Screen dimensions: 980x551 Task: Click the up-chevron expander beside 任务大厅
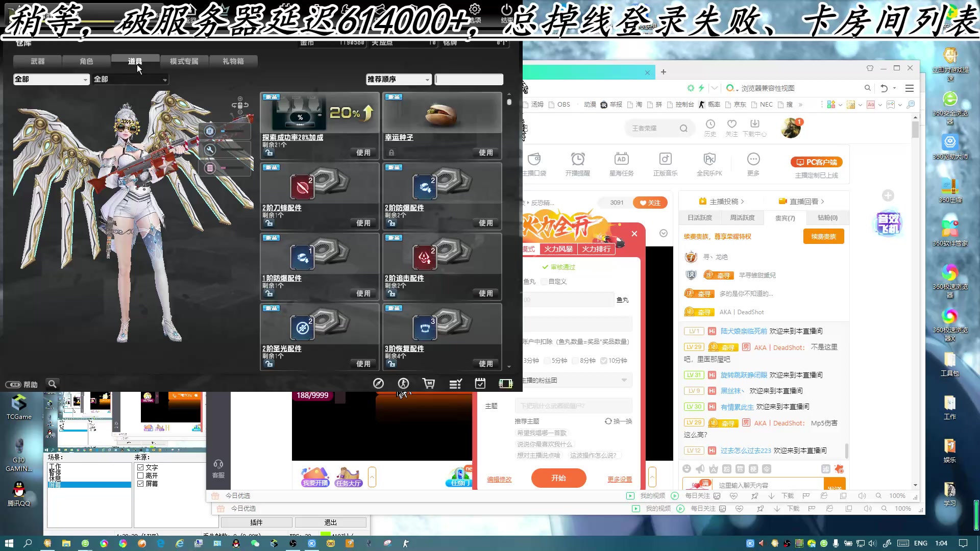pos(372,477)
